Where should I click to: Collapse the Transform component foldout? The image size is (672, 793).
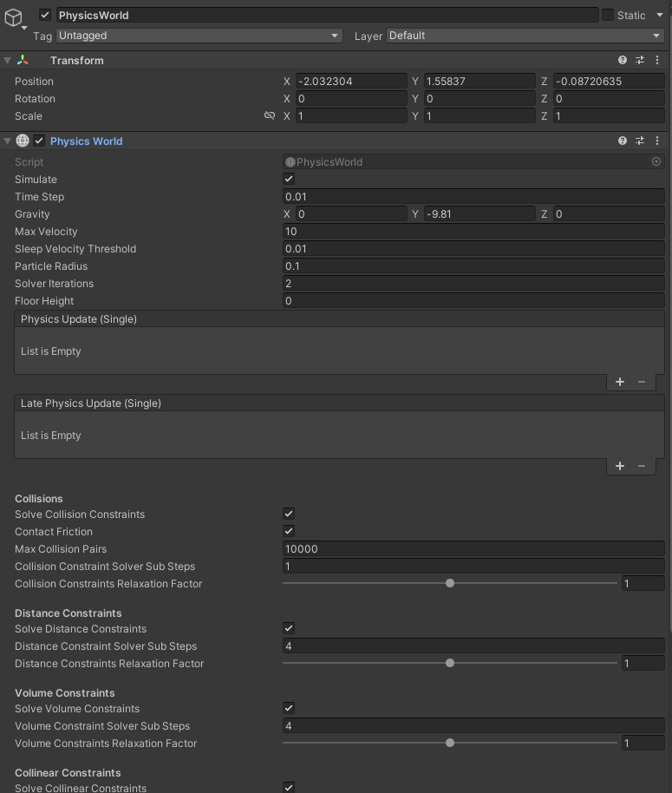coord(8,61)
